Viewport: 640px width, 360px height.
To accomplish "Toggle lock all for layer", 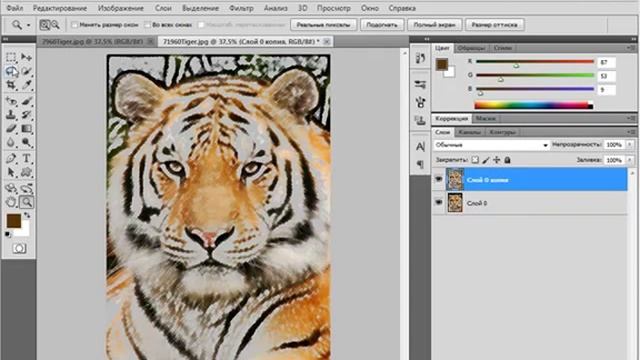I will [x=507, y=160].
